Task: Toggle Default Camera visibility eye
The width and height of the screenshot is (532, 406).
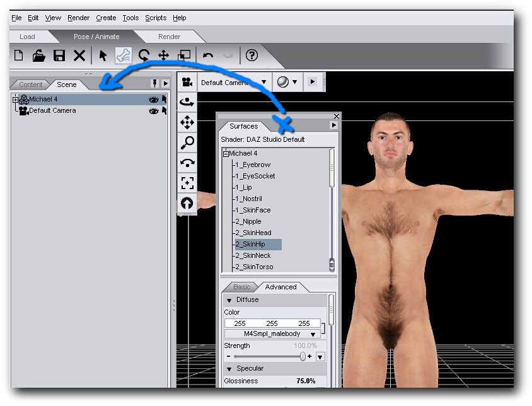Action: point(153,111)
